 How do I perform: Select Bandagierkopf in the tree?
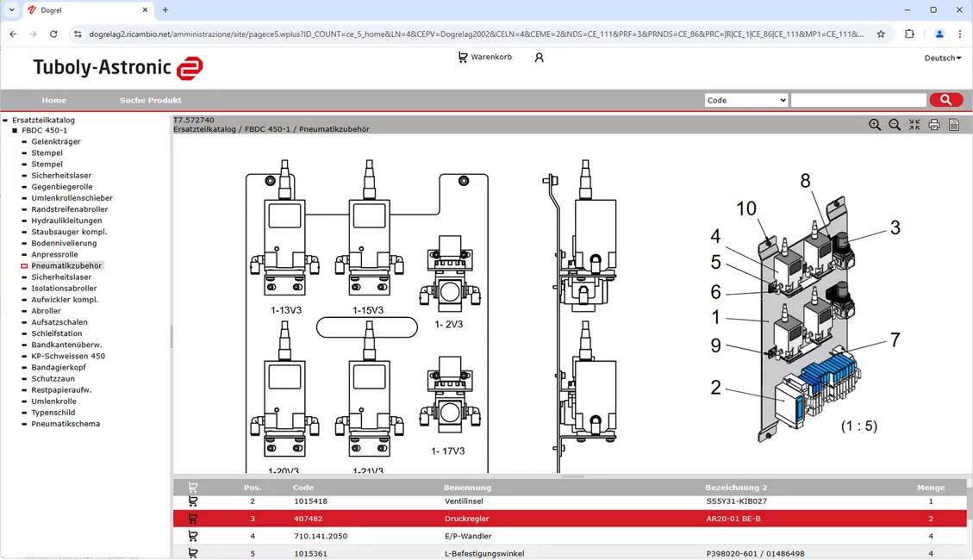59,367
